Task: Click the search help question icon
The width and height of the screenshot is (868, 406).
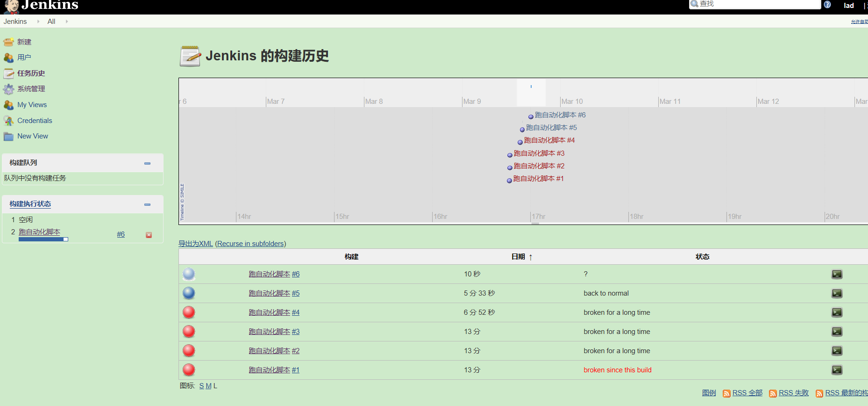Action: point(827,5)
